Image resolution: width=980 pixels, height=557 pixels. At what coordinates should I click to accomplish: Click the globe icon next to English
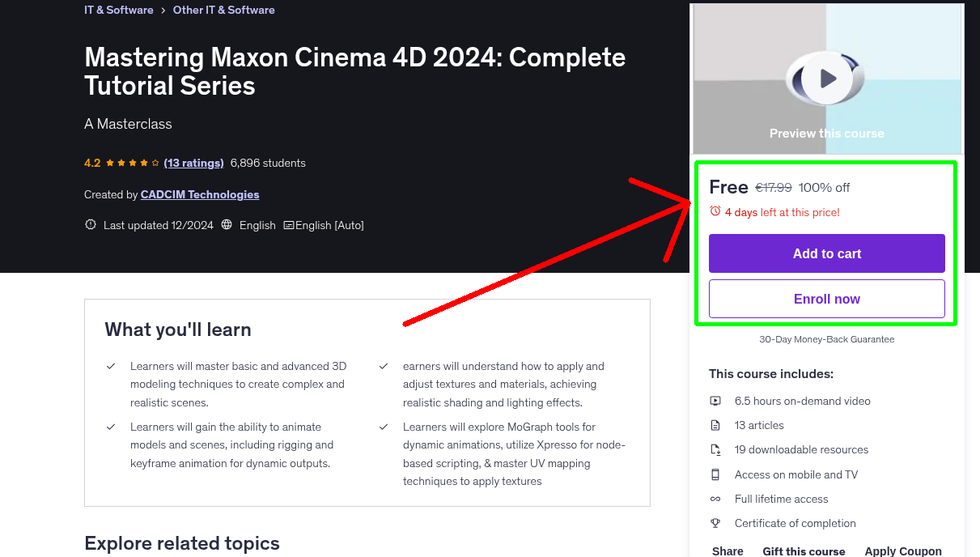click(227, 225)
